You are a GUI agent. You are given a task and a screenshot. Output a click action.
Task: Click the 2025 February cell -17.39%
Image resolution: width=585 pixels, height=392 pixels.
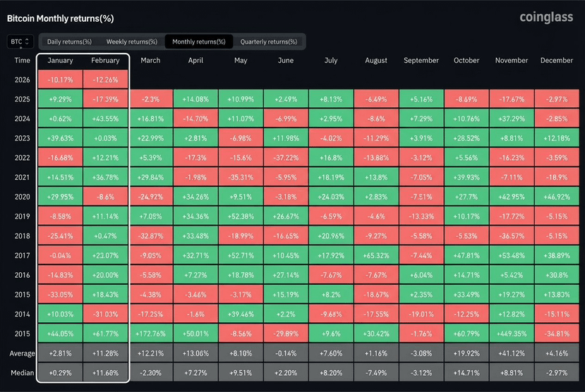tap(105, 99)
